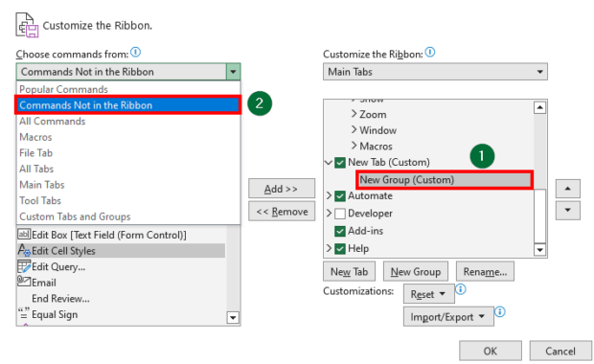This screenshot has width=594, height=364.
Task: Click info icon next to Reset button
Action: (461, 289)
